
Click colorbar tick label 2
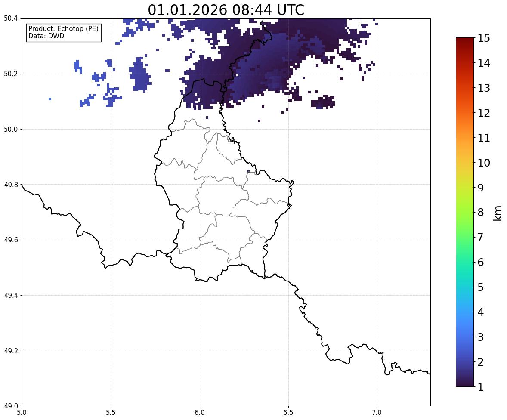tap(481, 361)
